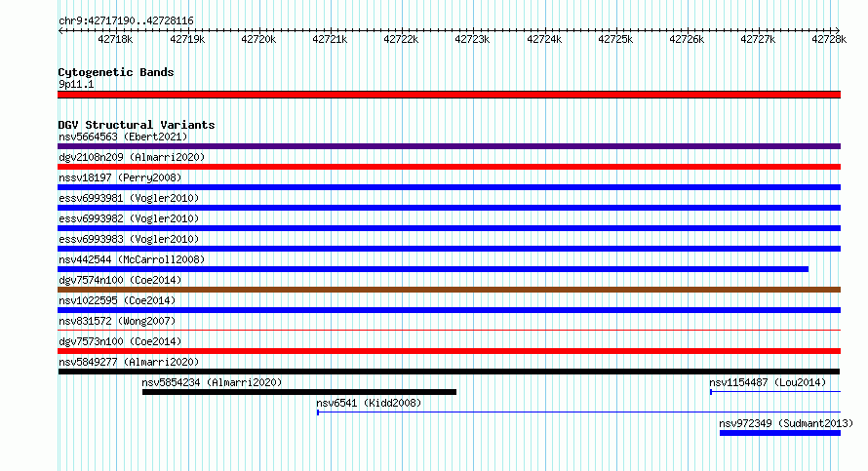
Task: Click the 42725k ruler position
Action: click(615, 39)
